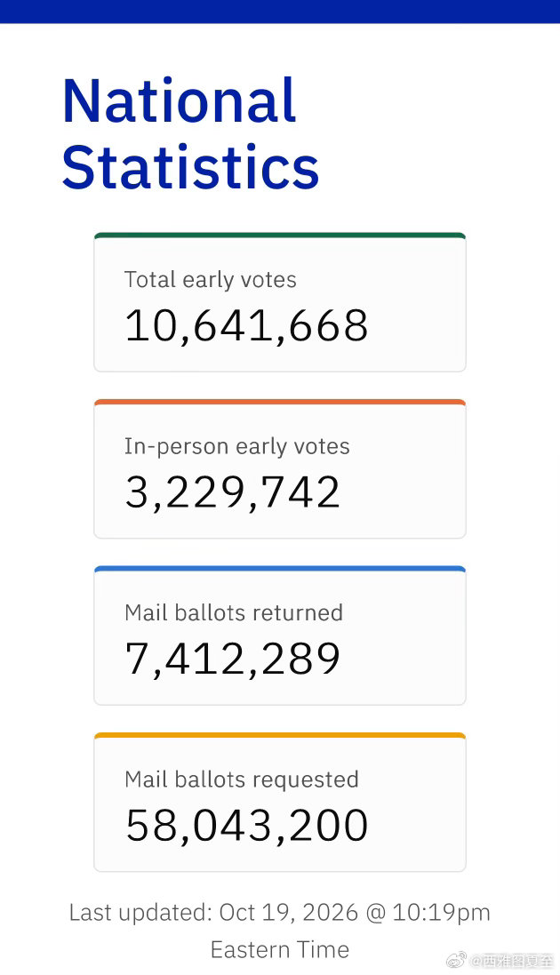Click blue accent bar on Mail ballots returned card

[280, 569]
